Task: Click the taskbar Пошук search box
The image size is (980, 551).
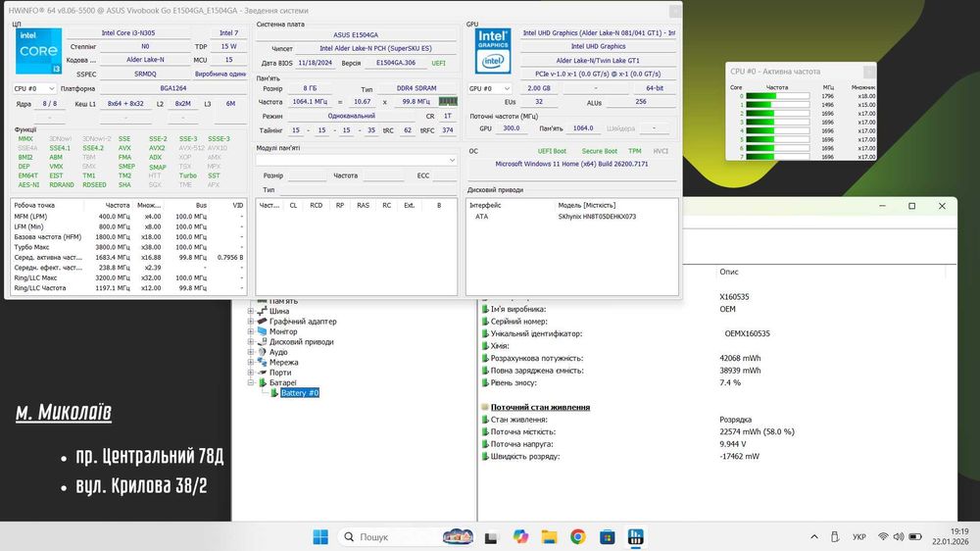Action: pyautogui.click(x=407, y=536)
